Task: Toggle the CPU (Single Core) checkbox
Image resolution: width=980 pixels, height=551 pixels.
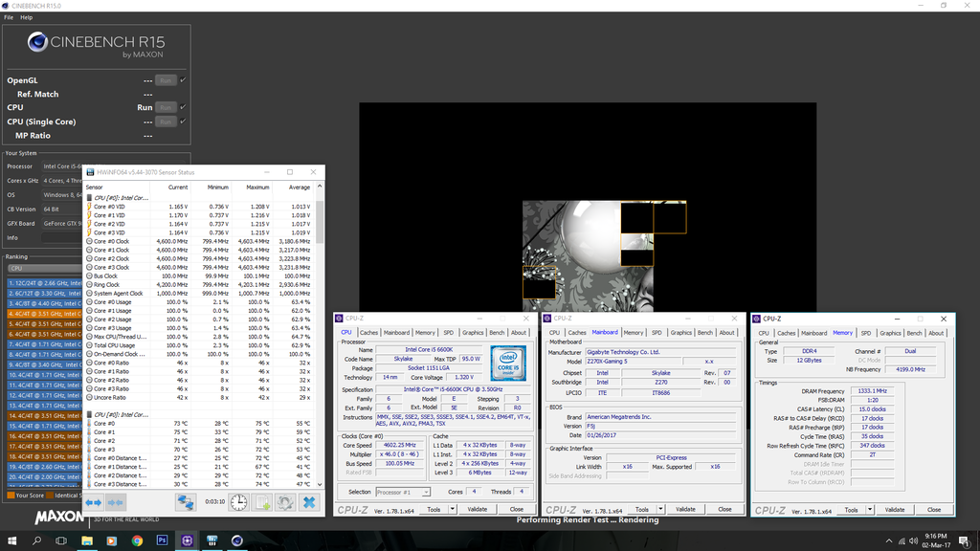Action: coord(183,121)
